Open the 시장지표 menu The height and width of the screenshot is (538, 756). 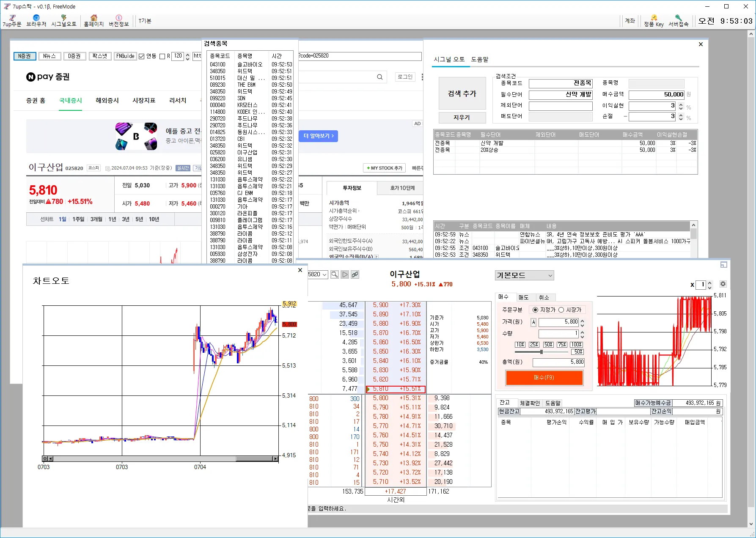point(144,100)
